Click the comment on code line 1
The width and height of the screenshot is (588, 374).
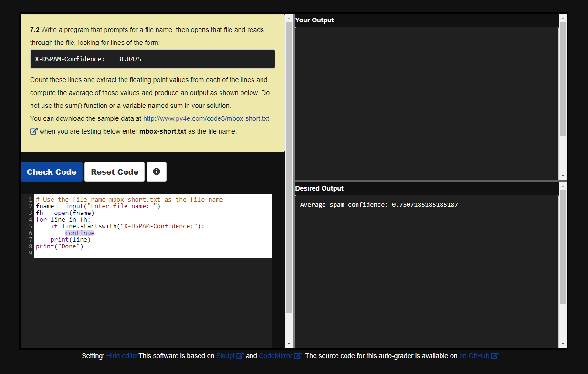pos(129,200)
